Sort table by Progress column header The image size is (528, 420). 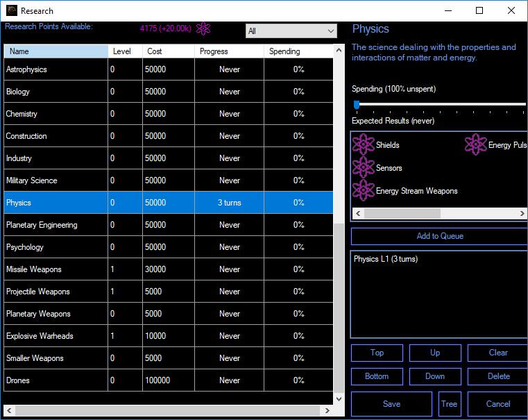coord(229,51)
